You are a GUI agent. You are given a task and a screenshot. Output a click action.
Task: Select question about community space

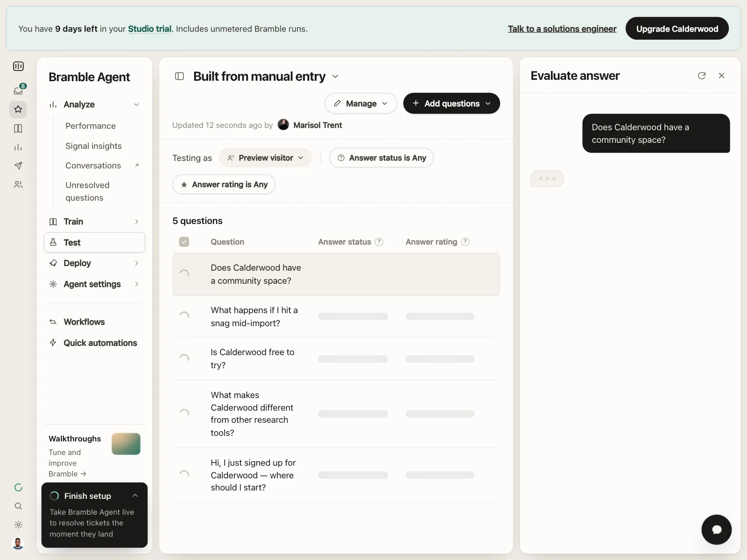pyautogui.click(x=336, y=274)
